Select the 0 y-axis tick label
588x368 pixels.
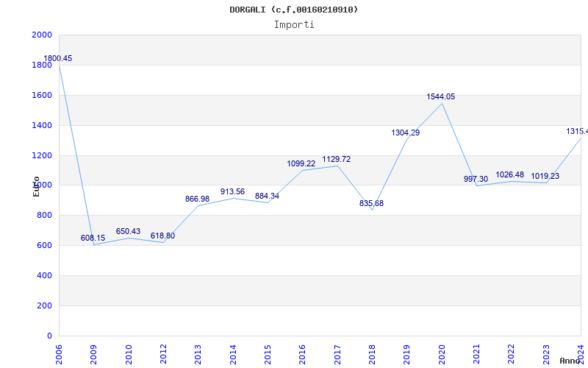tap(49, 336)
